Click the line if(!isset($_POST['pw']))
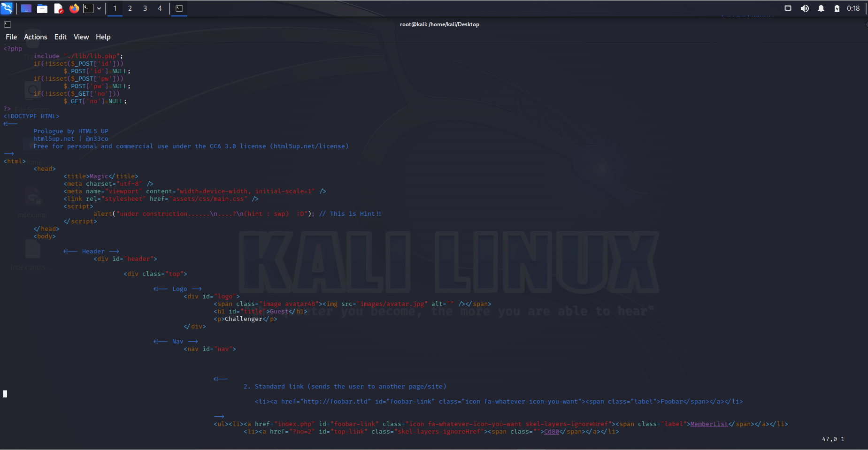The width and height of the screenshot is (868, 450). tap(78, 79)
